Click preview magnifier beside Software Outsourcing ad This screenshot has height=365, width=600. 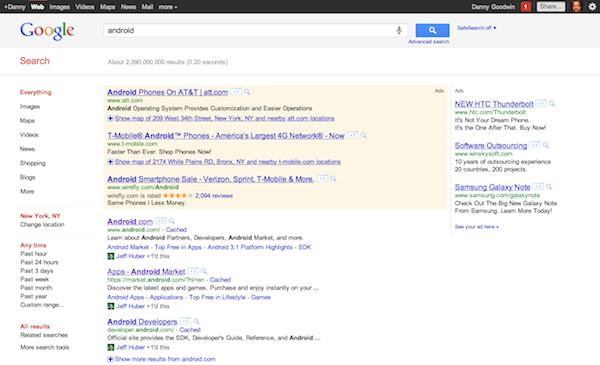[546, 145]
